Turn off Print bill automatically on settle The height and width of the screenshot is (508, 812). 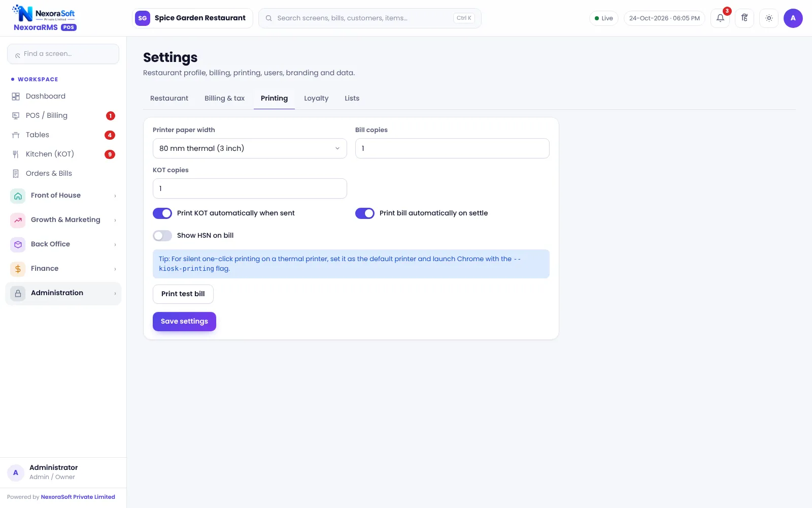point(365,213)
